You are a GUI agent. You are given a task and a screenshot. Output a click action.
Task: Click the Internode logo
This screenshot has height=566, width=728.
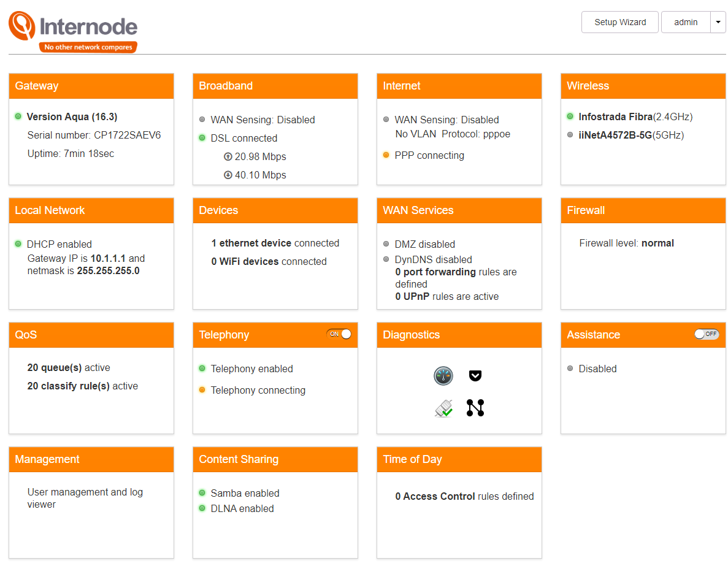point(73,31)
